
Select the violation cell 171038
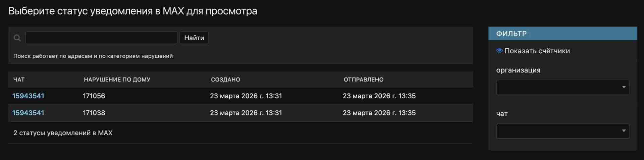(x=94, y=113)
